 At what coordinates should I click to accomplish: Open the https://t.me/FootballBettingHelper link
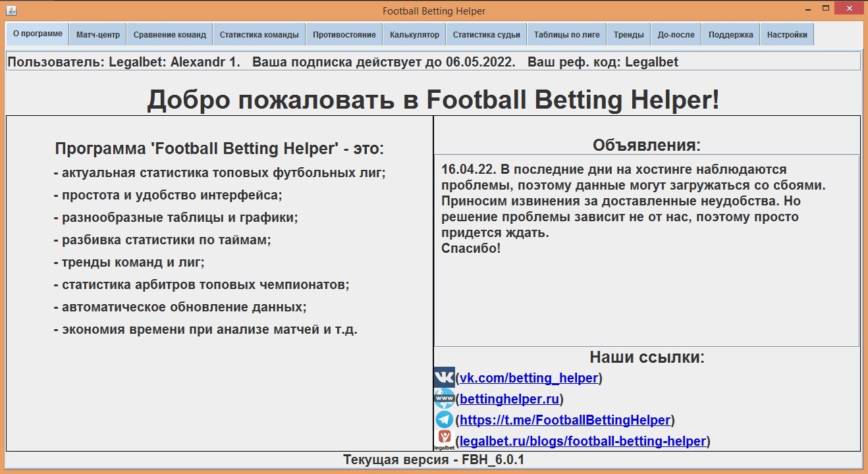coord(565,420)
